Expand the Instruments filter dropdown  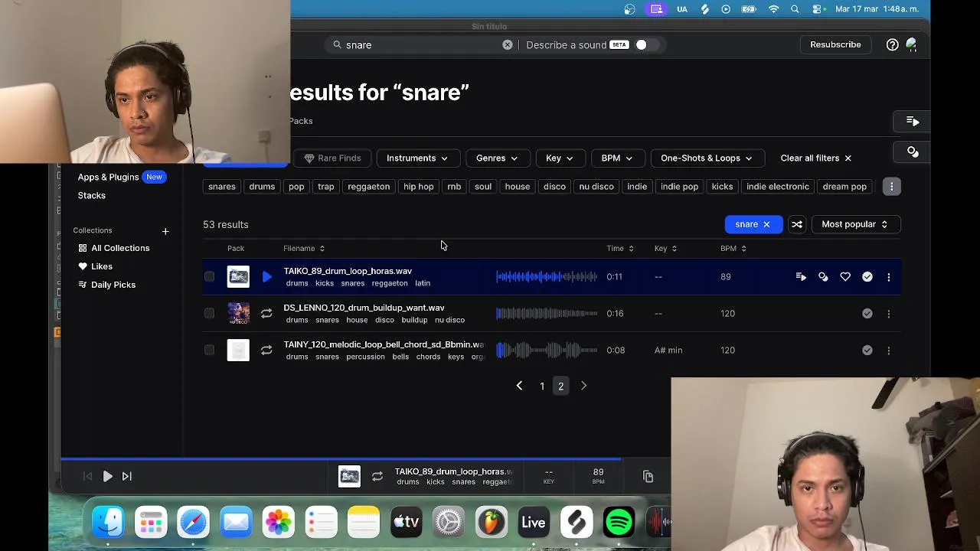click(417, 158)
